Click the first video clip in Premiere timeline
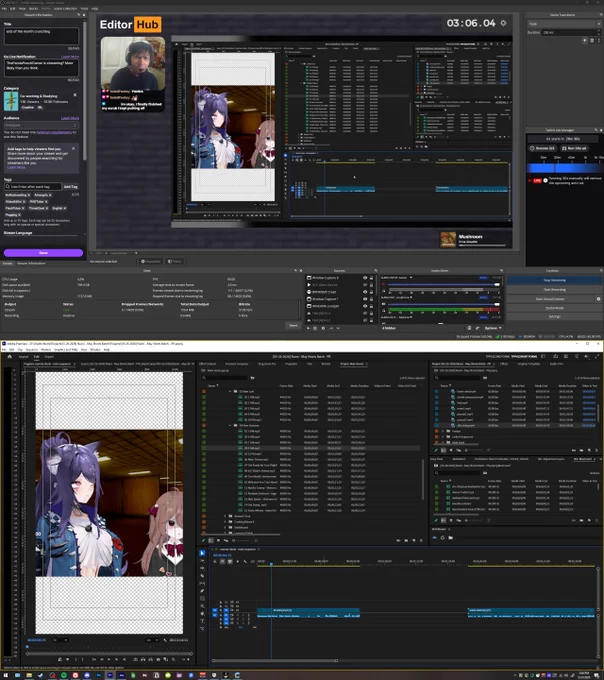Screen dimensions: 604x680 308,610
